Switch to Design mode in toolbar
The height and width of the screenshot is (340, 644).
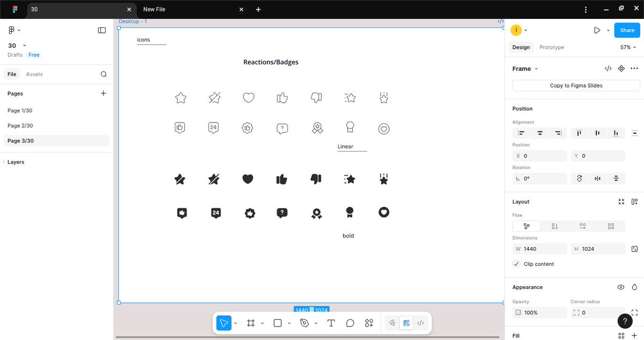point(406,323)
